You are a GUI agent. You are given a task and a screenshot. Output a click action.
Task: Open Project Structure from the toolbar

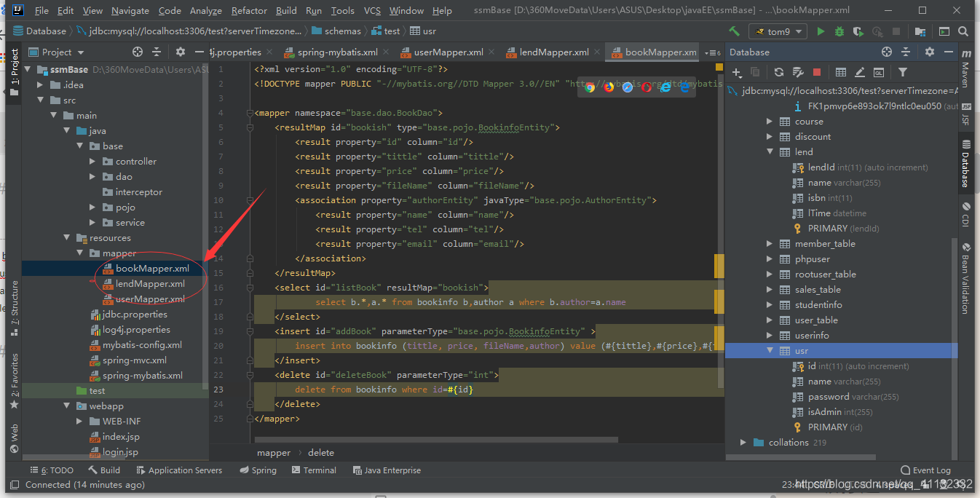(x=922, y=31)
